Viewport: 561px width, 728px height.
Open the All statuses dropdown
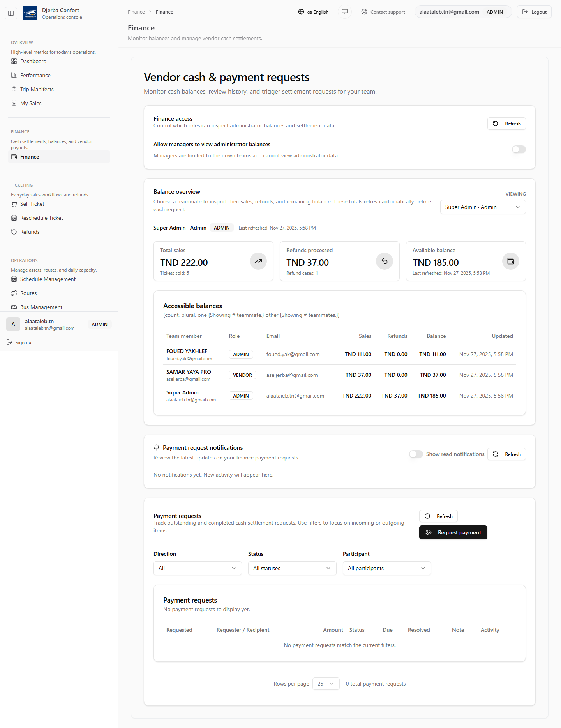point(292,568)
